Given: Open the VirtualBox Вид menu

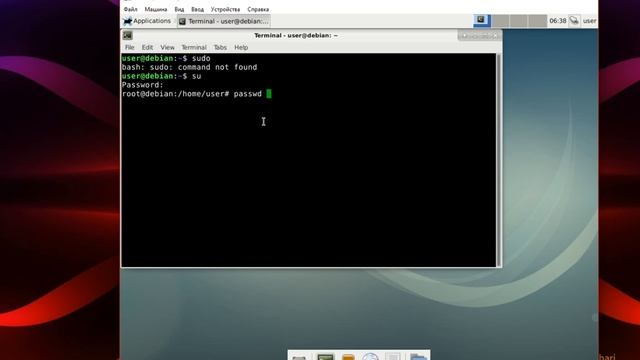Looking at the screenshot, I should click(x=179, y=9).
